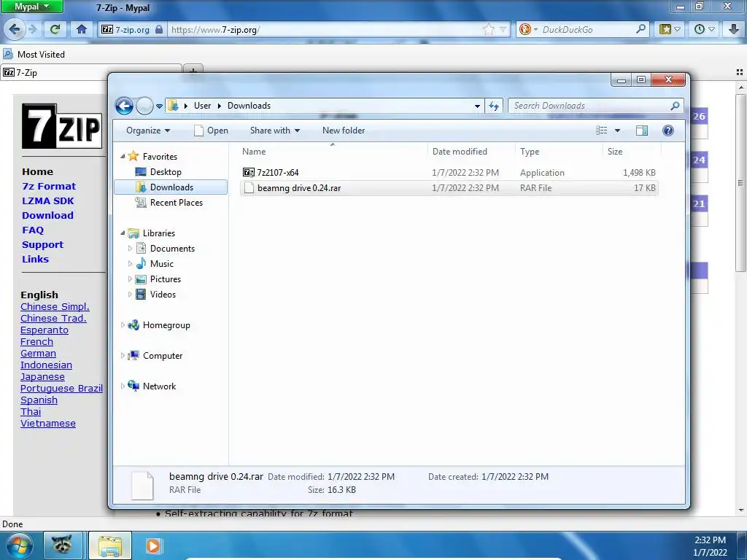Click the Explorer Back navigation arrow
The image size is (747, 560).
click(x=124, y=106)
